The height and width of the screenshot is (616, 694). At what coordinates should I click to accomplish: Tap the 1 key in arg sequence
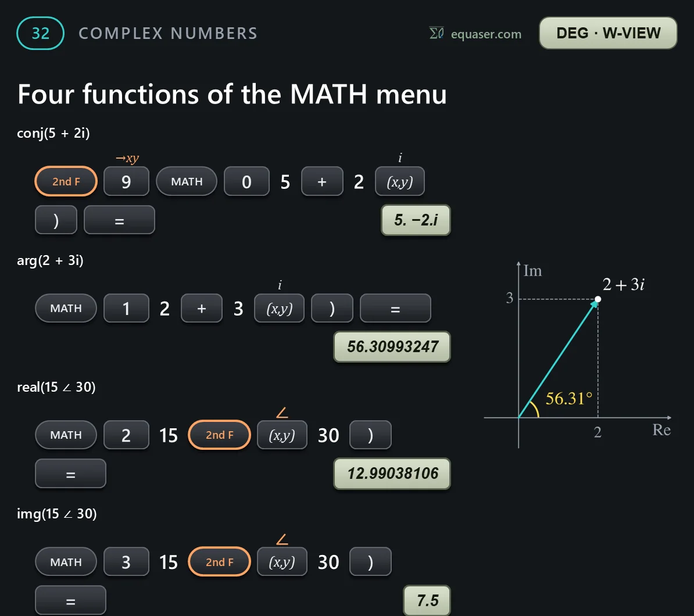coord(126,308)
